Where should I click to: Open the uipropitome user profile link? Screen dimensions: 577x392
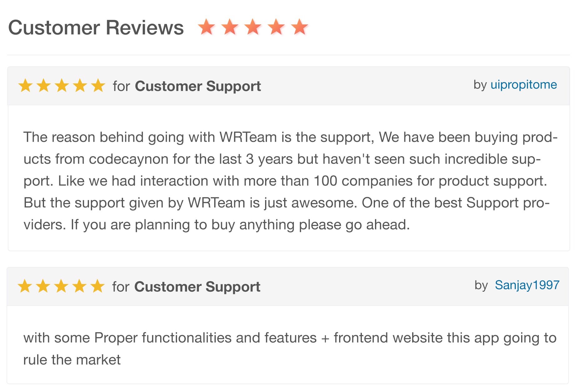click(x=524, y=85)
